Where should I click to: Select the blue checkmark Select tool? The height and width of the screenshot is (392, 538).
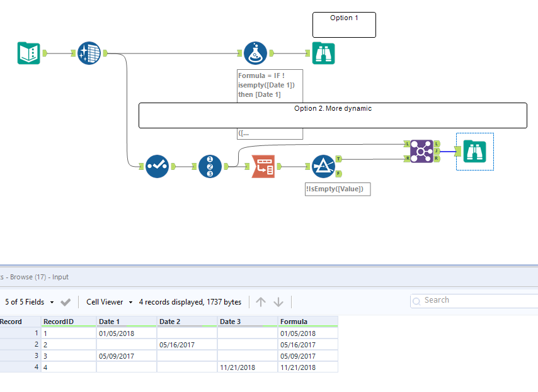pyautogui.click(x=157, y=166)
